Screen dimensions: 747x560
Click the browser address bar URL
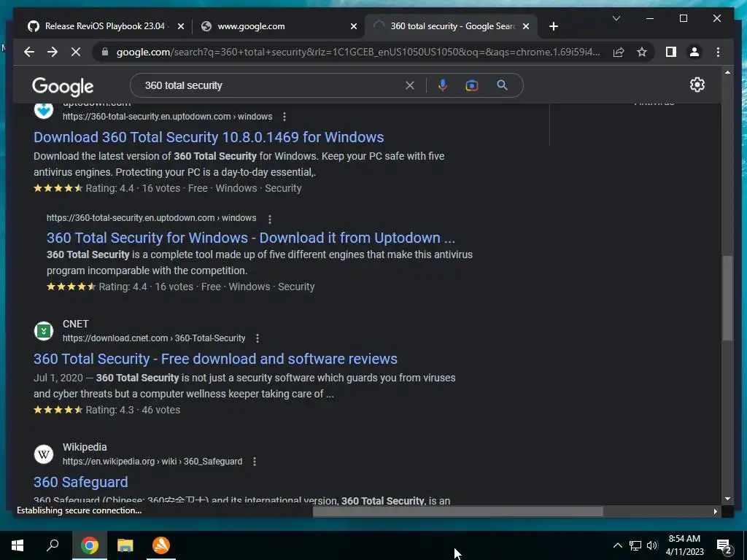pyautogui.click(x=357, y=52)
